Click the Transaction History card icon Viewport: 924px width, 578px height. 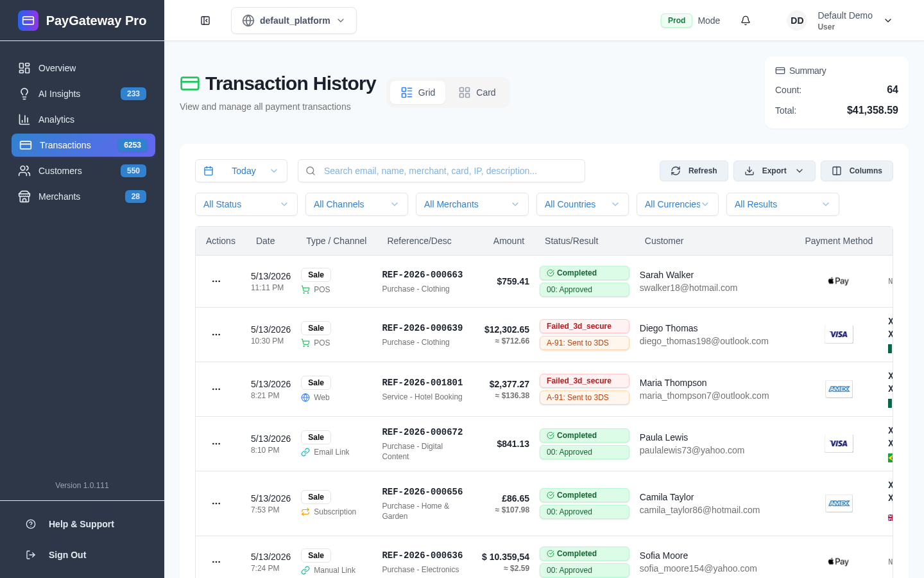click(190, 83)
